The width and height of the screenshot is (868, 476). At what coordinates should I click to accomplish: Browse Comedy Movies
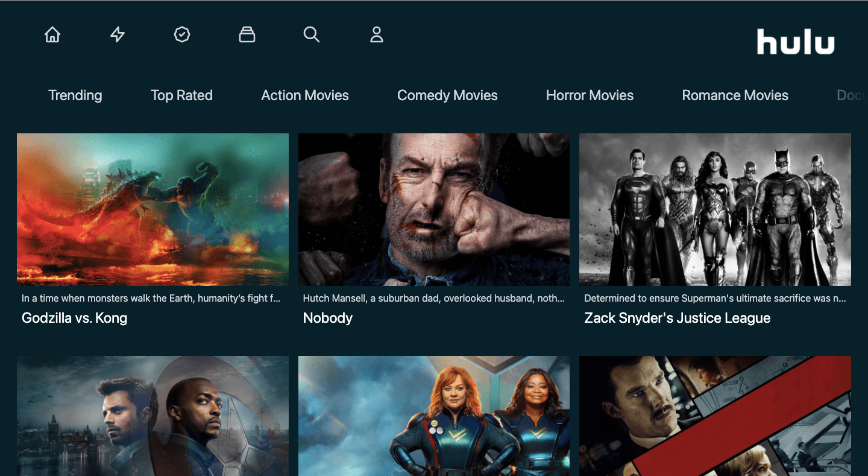pyautogui.click(x=447, y=95)
